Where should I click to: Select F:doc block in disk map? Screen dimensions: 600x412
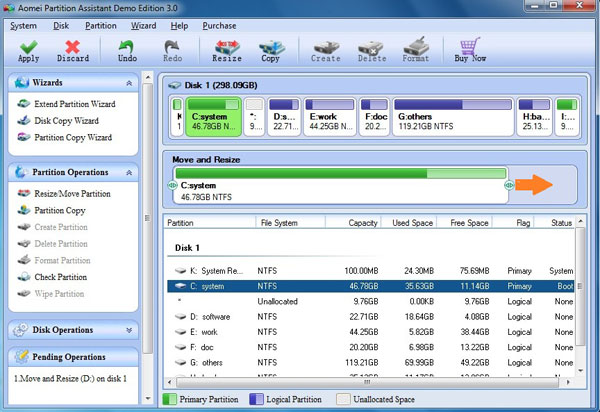point(374,117)
